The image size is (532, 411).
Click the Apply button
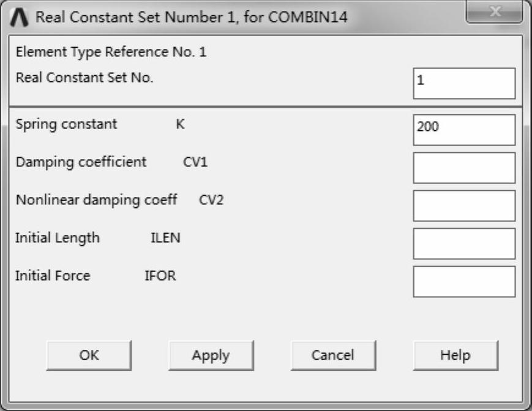(x=211, y=355)
